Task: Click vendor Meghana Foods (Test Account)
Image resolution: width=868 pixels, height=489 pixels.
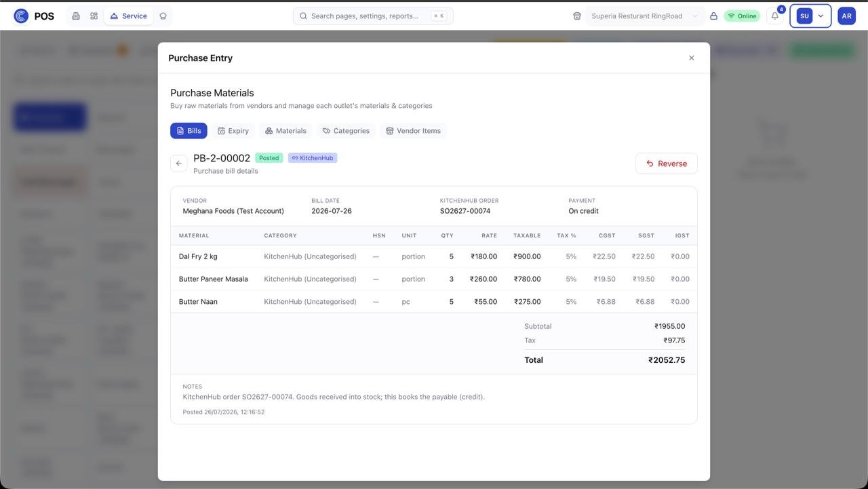Action: [233, 211]
